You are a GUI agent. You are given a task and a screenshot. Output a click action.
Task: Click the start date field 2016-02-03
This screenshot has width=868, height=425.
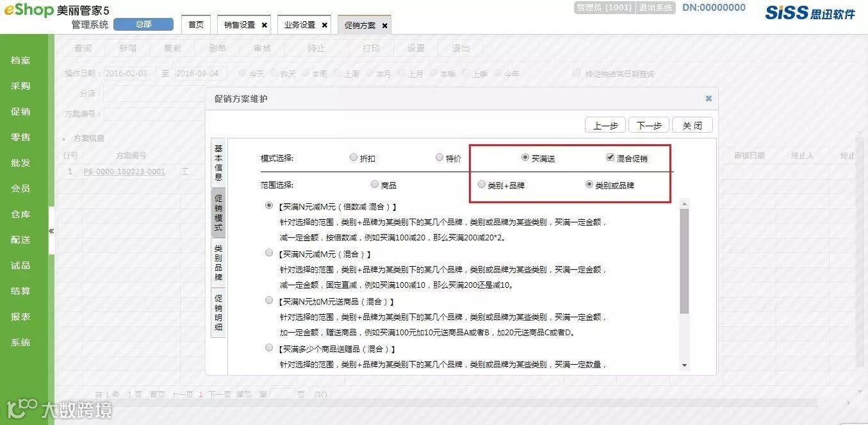click(128, 74)
